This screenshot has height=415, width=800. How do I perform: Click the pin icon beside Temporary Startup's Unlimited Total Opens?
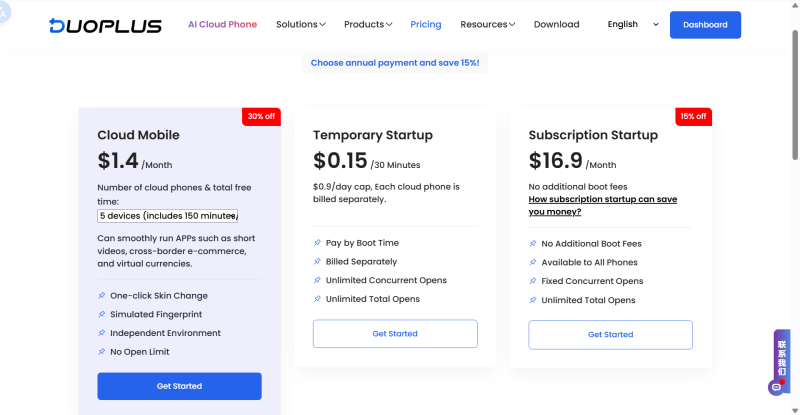tap(317, 299)
